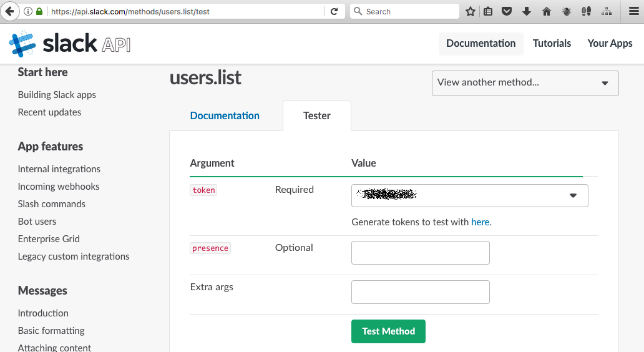Focus the Extra args input field

click(420, 292)
